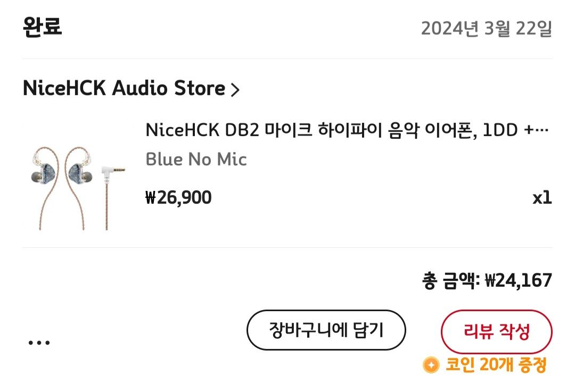Select the NiceHCK Audio Store chevron arrow
Image resolution: width=575 pixels, height=392 pixels.
pyautogui.click(x=236, y=88)
